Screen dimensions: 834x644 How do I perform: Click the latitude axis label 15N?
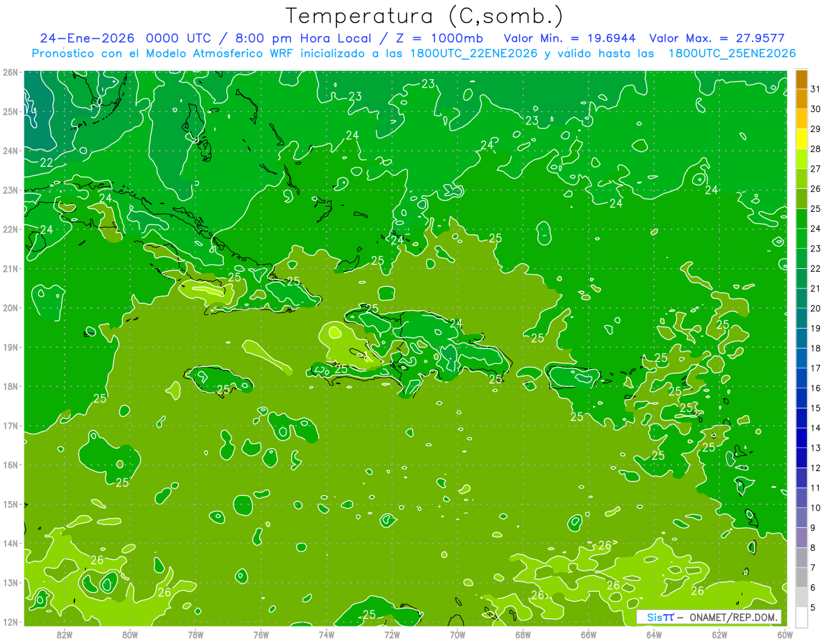10,504
